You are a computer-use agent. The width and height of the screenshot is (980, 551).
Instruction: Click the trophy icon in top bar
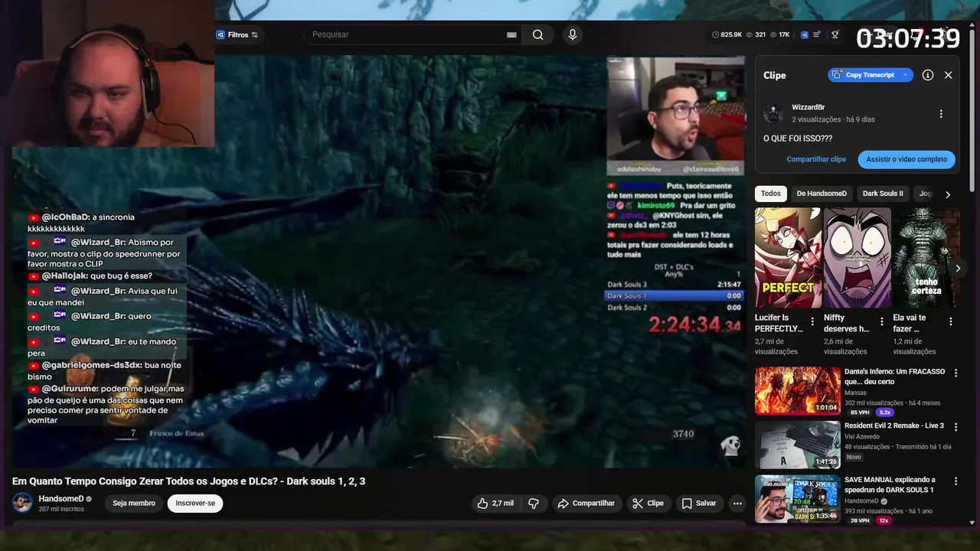click(835, 34)
